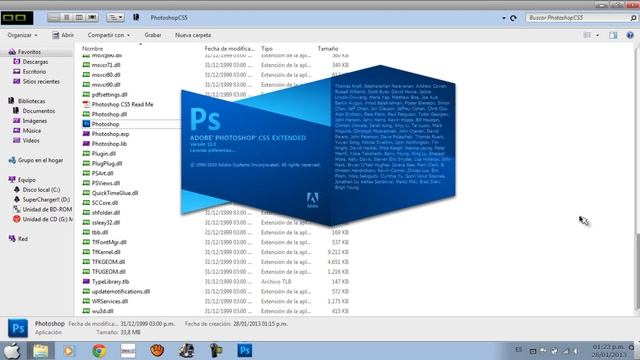Click the Abrir button

pos(63,35)
